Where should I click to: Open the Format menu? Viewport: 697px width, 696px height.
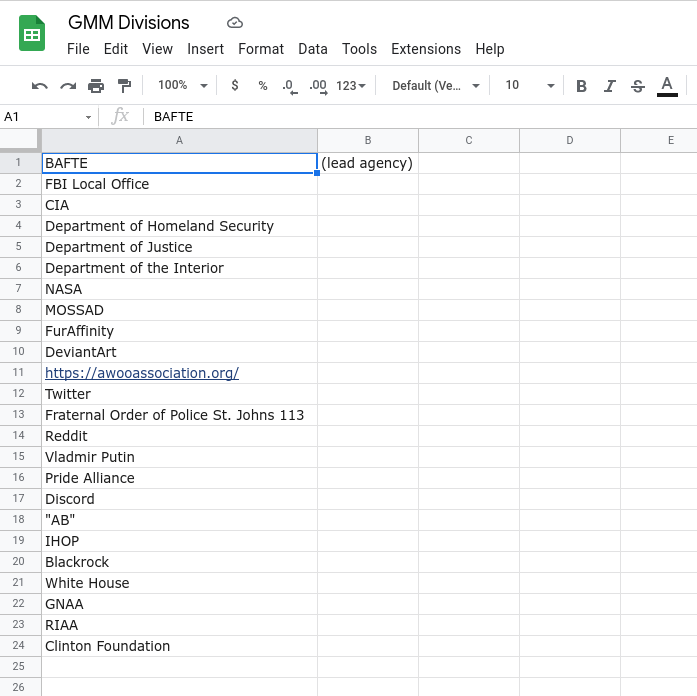[x=261, y=49]
